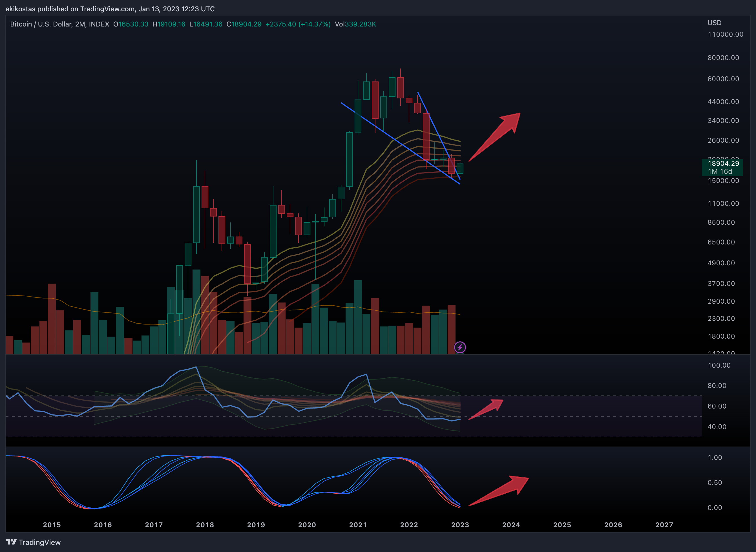756x552 pixels.
Task: Click the 2027 label on the time axis
Action: click(x=664, y=525)
